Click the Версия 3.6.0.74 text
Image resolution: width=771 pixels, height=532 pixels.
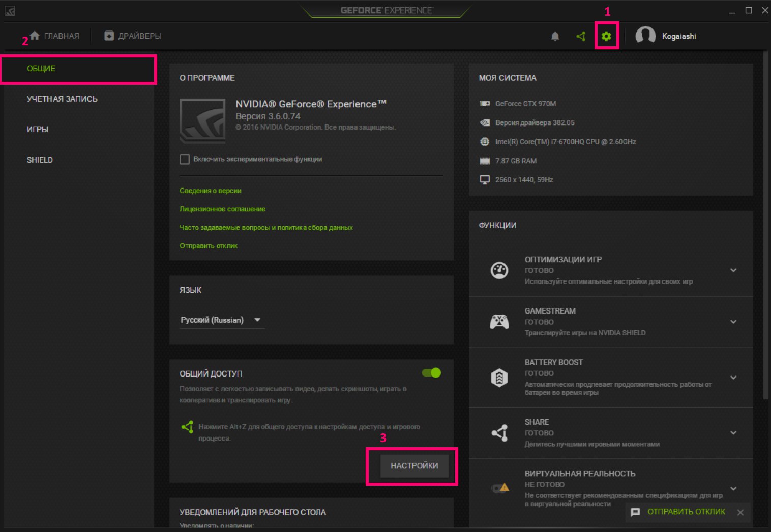268,116
